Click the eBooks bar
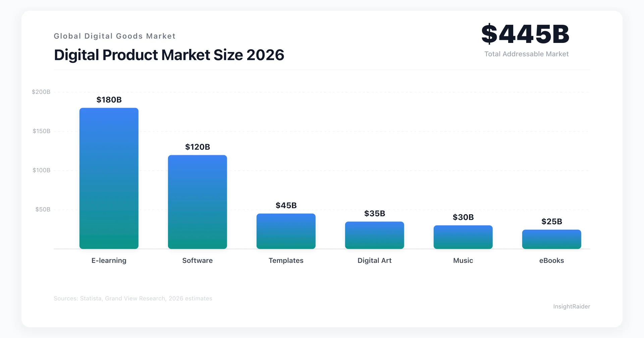Image resolution: width=644 pixels, height=338 pixels. [551, 239]
